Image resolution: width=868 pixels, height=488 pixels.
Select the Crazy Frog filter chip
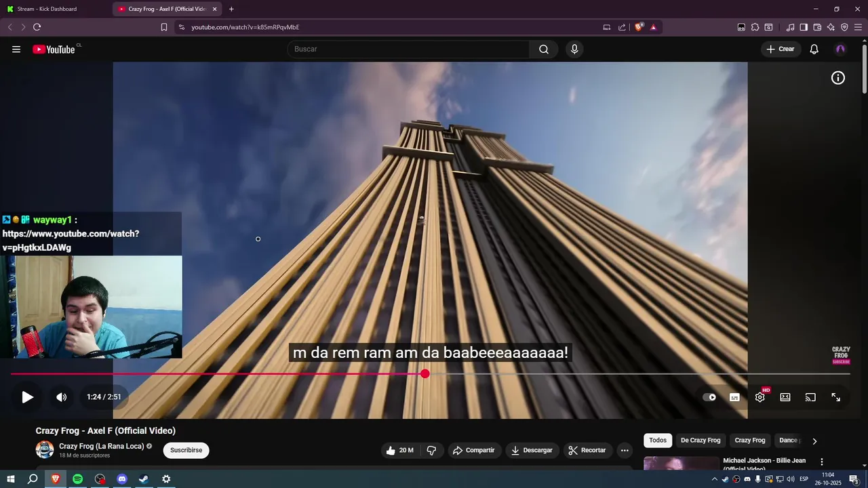(x=750, y=441)
